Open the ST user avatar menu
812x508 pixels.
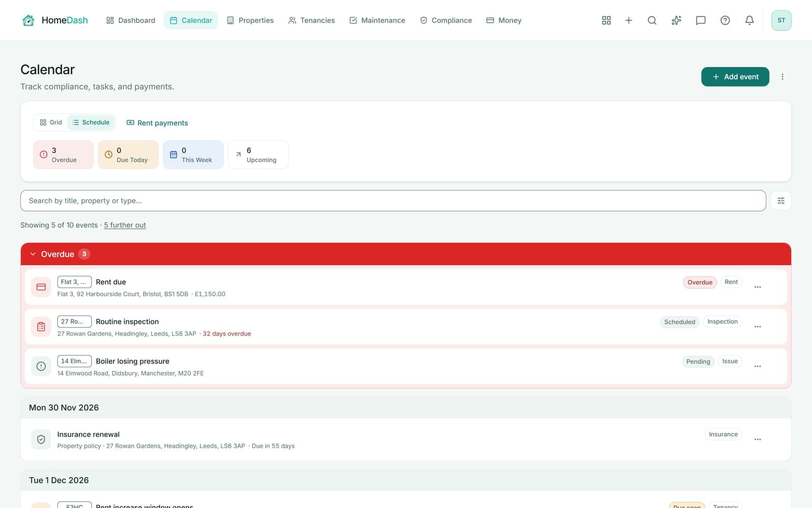tap(781, 20)
